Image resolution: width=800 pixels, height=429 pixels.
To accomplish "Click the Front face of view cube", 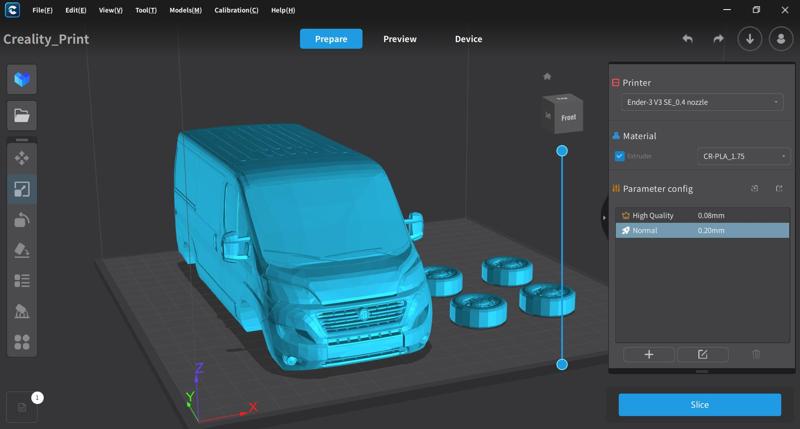I will tap(569, 118).
